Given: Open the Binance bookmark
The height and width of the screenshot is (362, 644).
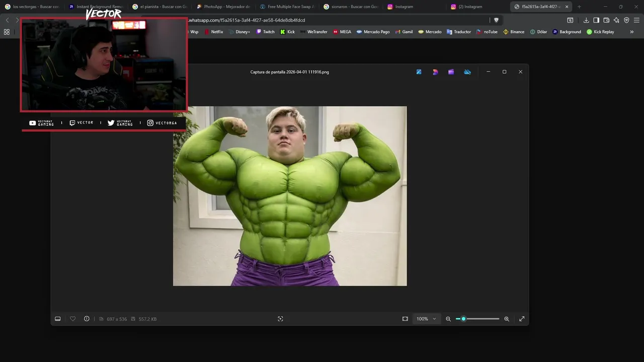Looking at the screenshot, I should click(514, 32).
